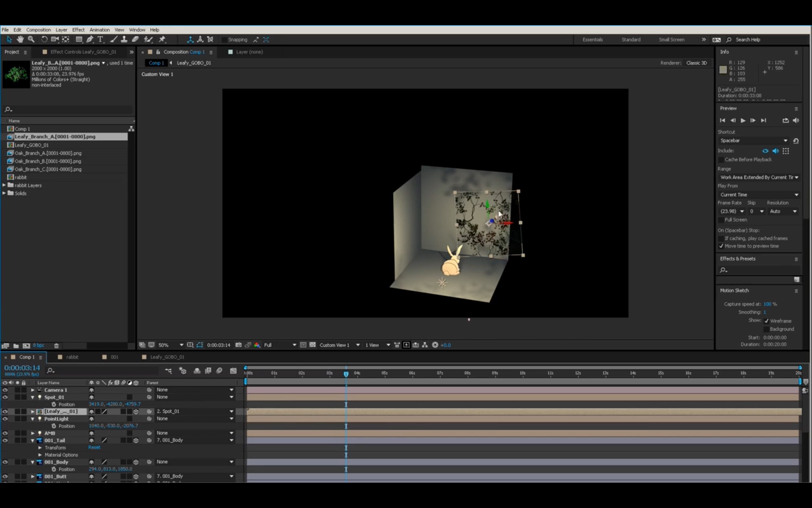The width and height of the screenshot is (812, 508).
Task: Select the Rotation tool
Action: pyautogui.click(x=44, y=39)
